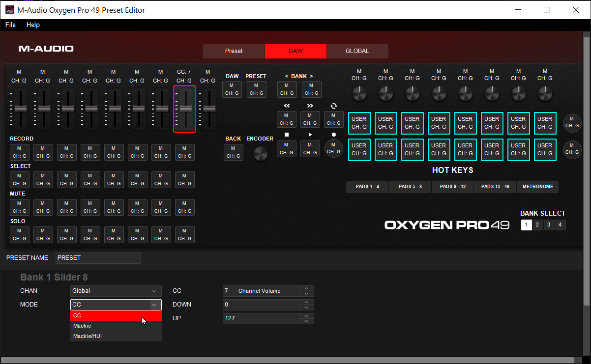The height and width of the screenshot is (364, 591).
Task: Select the second knob in the top row
Action: [386, 92]
